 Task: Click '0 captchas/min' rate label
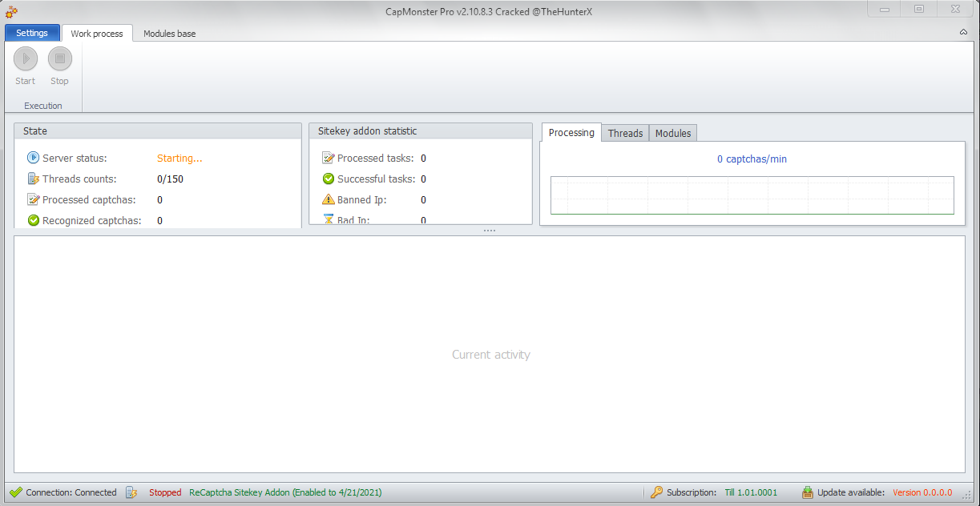click(752, 159)
